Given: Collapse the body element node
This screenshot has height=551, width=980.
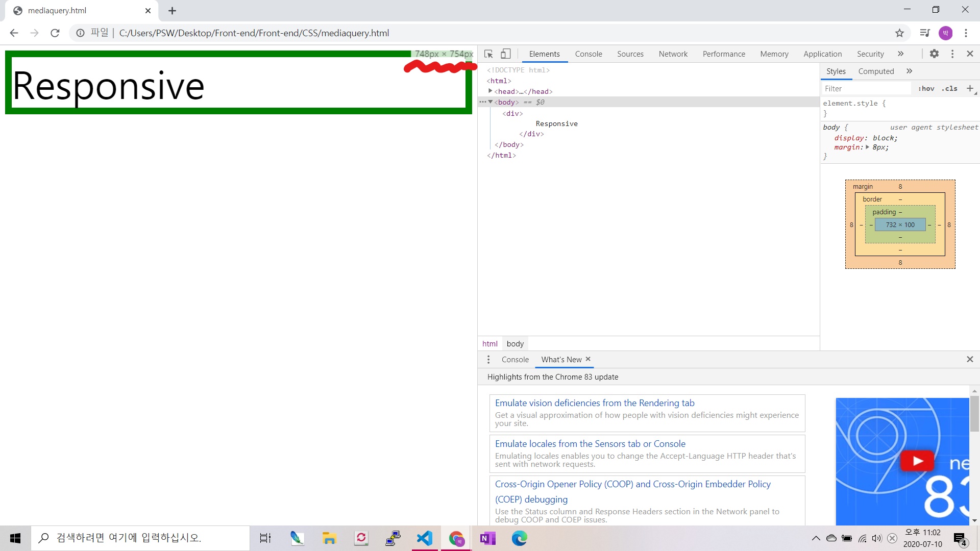Looking at the screenshot, I should 491,102.
